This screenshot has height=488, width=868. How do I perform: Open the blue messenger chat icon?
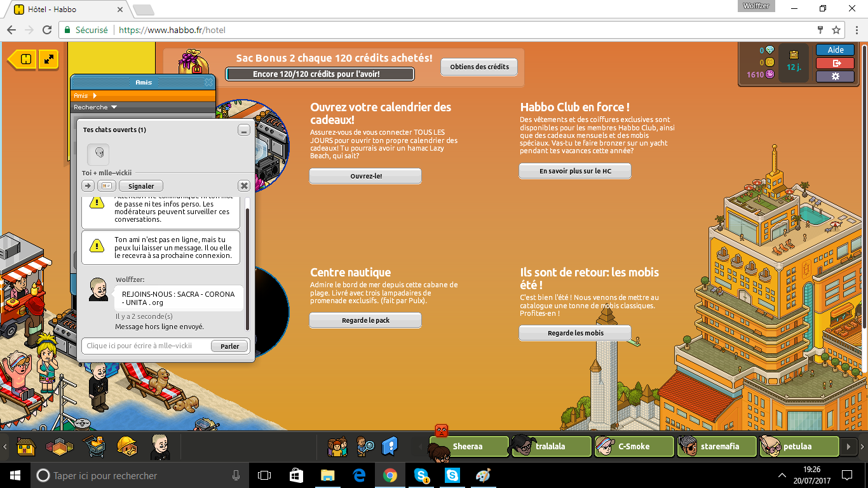(x=390, y=446)
